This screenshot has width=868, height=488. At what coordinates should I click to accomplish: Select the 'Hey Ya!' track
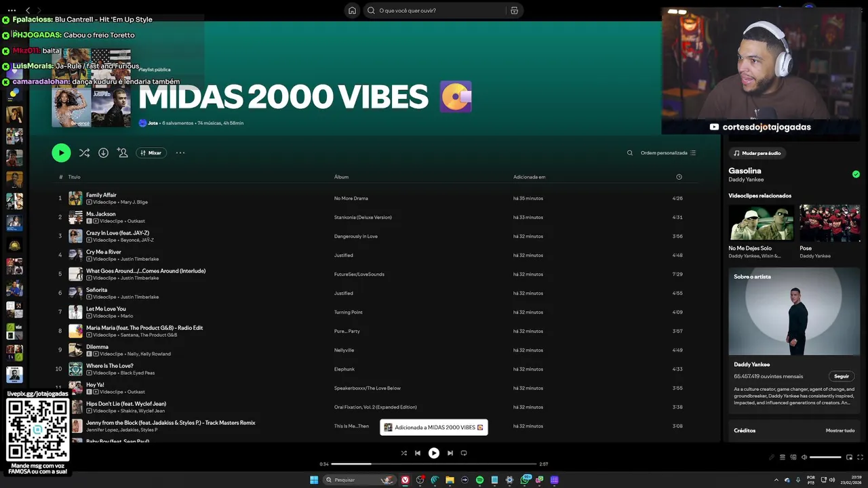point(95,385)
